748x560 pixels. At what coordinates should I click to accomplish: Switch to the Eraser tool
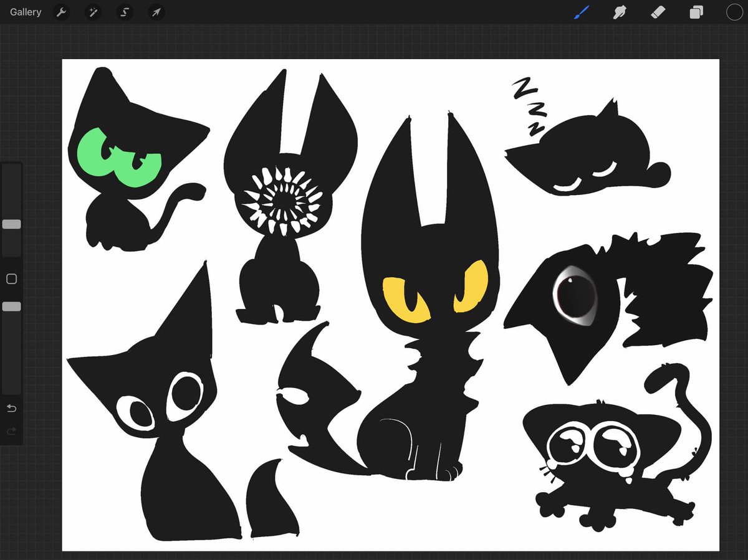[658, 12]
